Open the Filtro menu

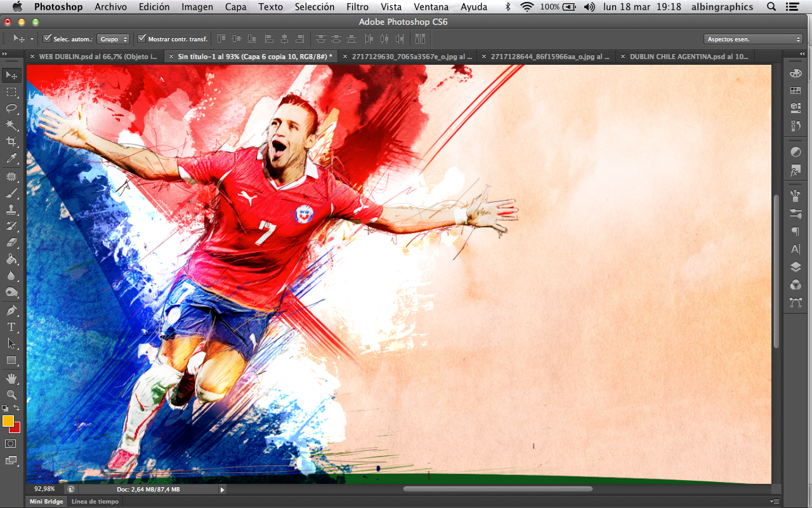click(357, 7)
